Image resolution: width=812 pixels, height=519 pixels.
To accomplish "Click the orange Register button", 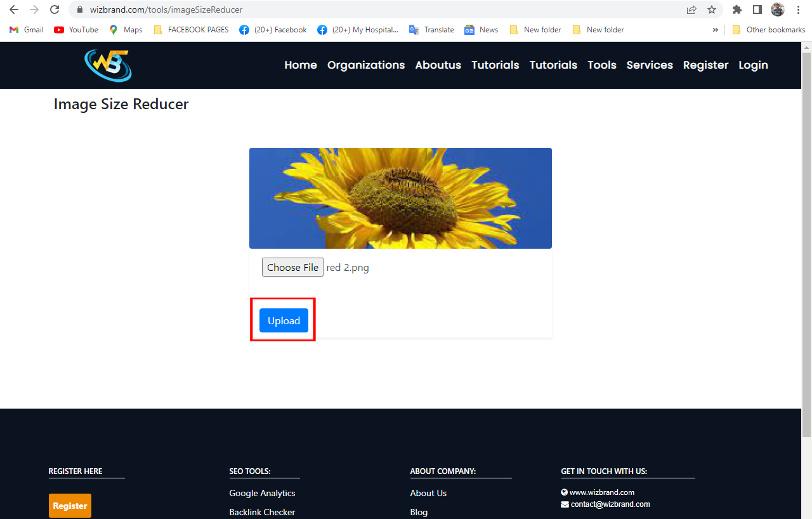I will coord(70,506).
